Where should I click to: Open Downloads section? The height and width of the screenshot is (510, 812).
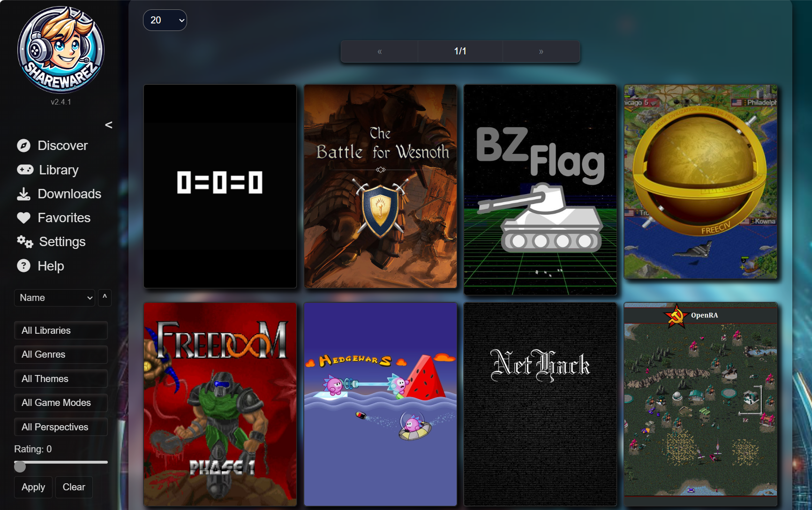[69, 194]
